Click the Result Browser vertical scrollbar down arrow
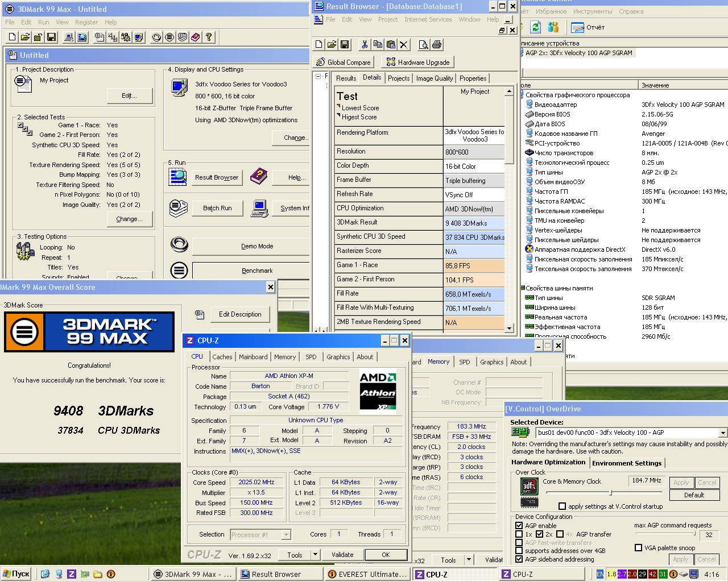 pos(509,328)
